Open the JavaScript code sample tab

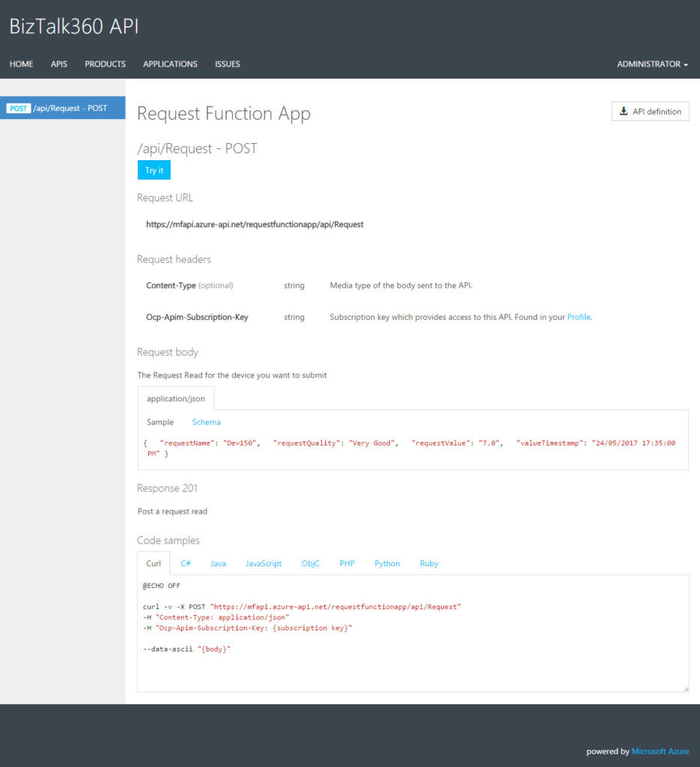[264, 563]
